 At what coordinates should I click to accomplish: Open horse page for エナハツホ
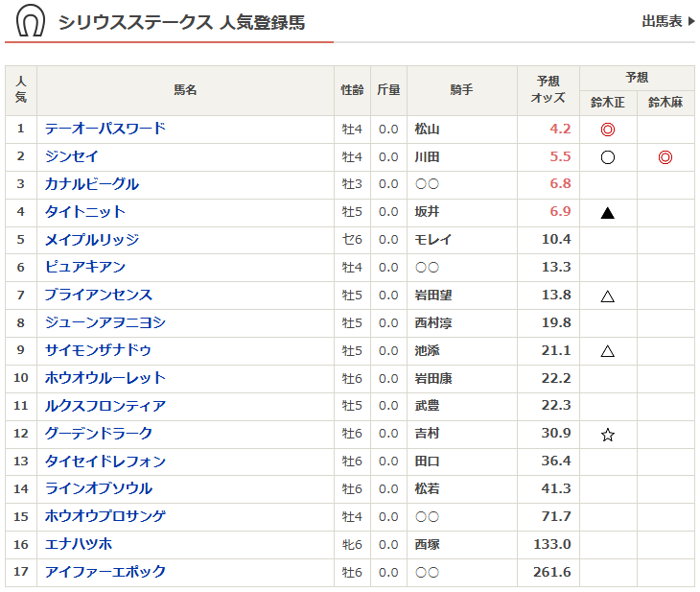tap(79, 544)
